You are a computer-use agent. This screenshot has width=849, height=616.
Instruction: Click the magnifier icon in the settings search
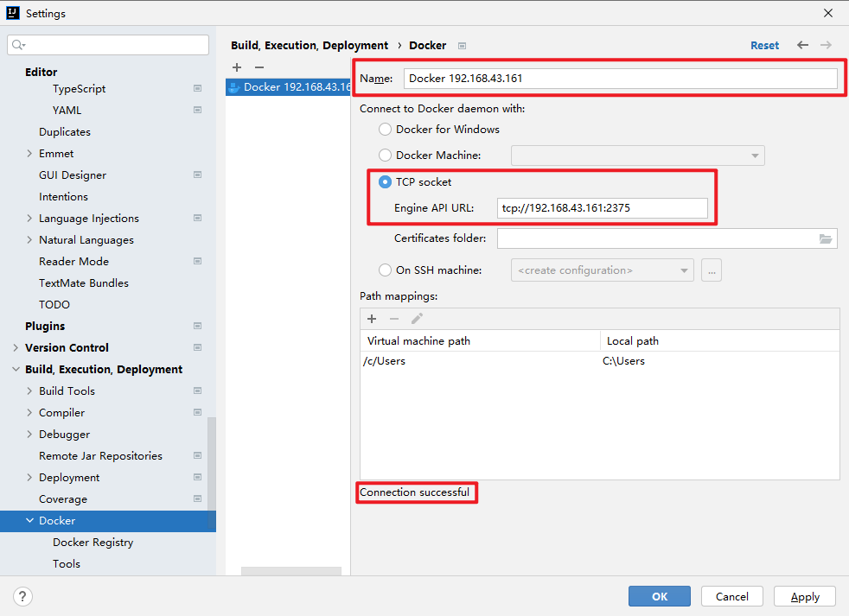pyautogui.click(x=18, y=44)
